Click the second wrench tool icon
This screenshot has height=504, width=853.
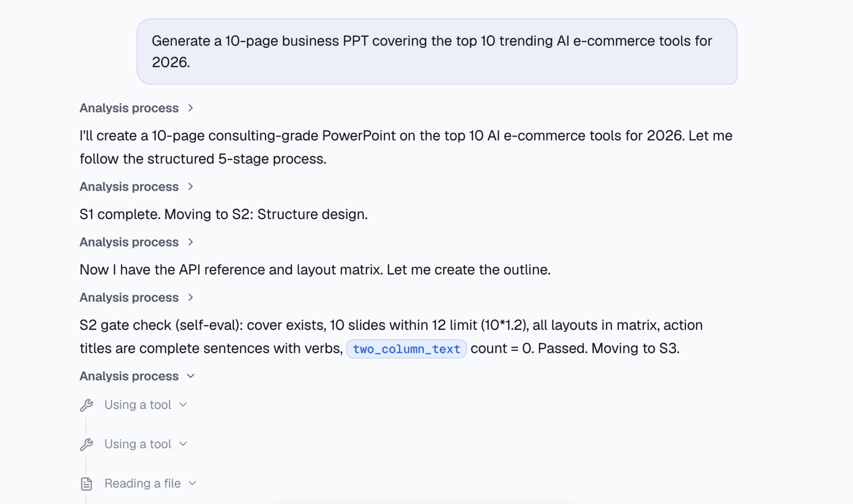tap(86, 445)
